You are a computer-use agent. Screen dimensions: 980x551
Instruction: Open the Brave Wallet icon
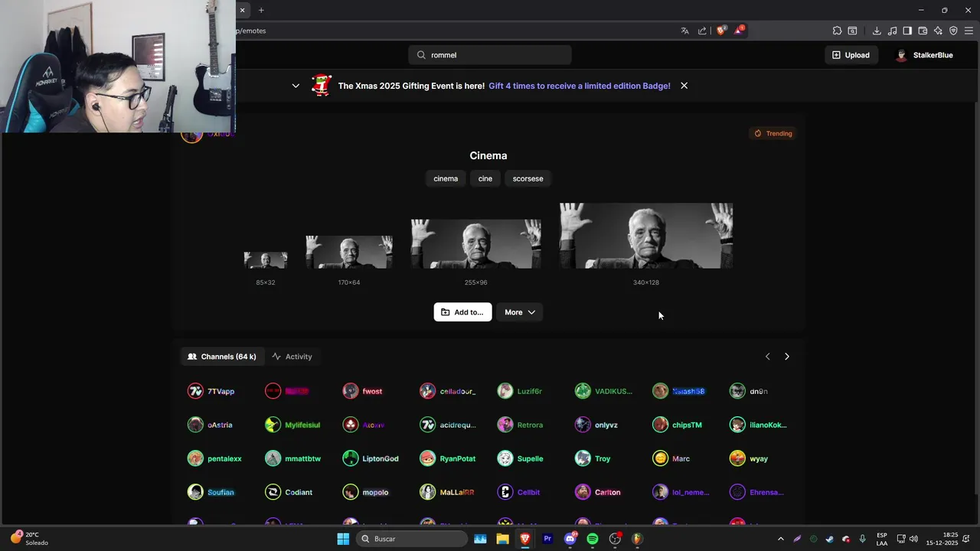click(923, 31)
